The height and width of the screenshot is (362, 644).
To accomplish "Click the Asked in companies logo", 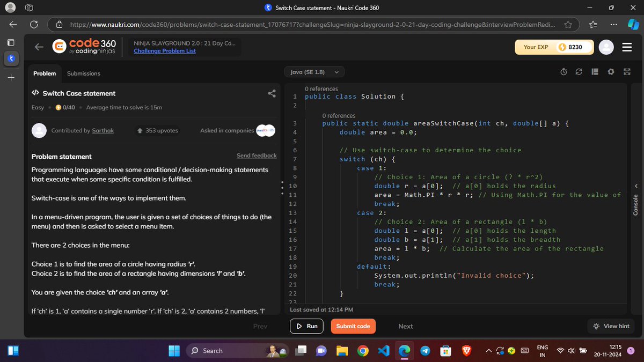I will (266, 130).
